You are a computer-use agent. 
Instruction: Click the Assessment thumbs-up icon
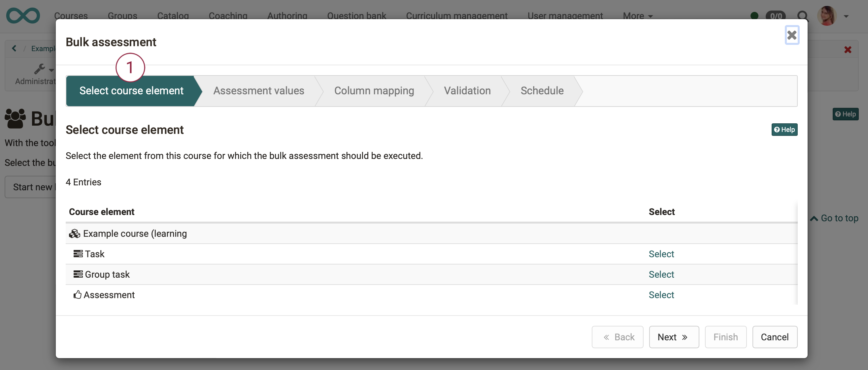click(77, 295)
